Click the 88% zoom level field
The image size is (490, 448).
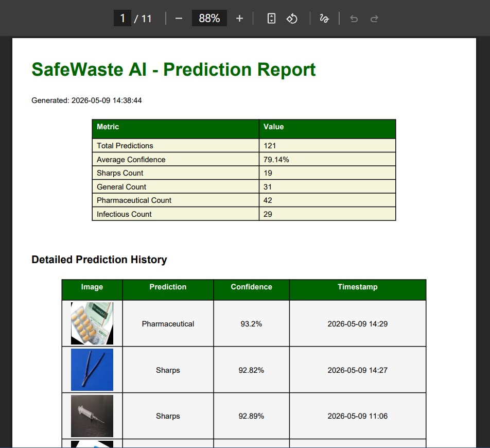click(209, 18)
